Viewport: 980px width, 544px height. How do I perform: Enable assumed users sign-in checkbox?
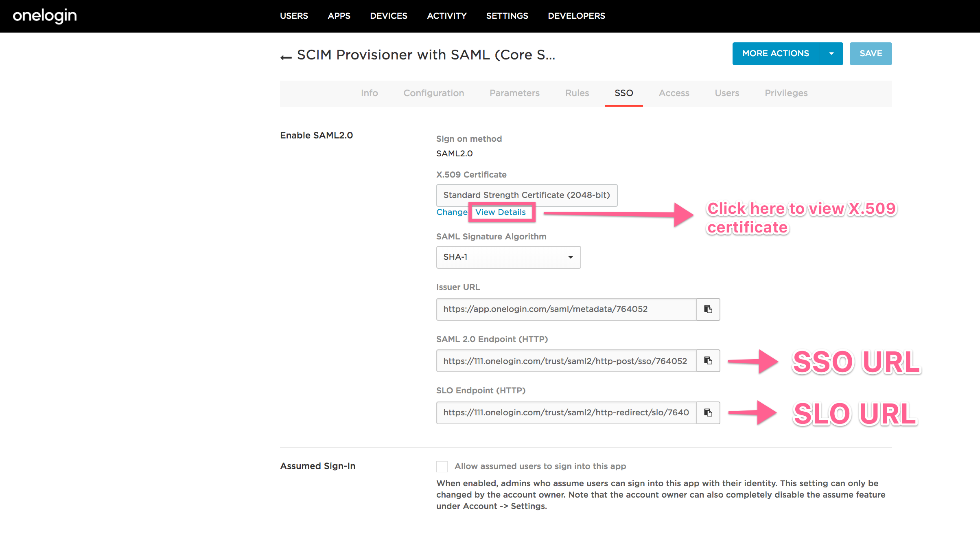tap(442, 466)
